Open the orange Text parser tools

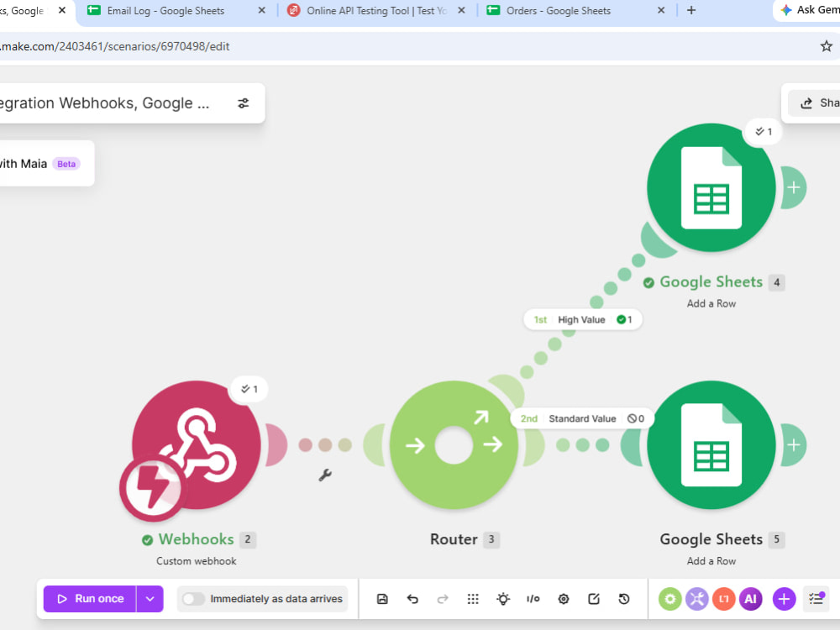click(724, 599)
